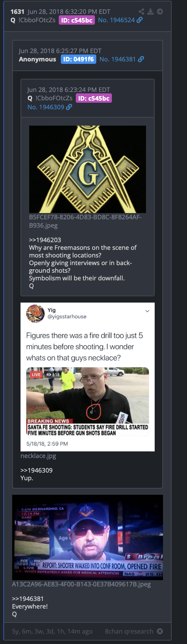Click link icon beside No. 1946309
This screenshot has height=644, width=187.
[69, 107]
